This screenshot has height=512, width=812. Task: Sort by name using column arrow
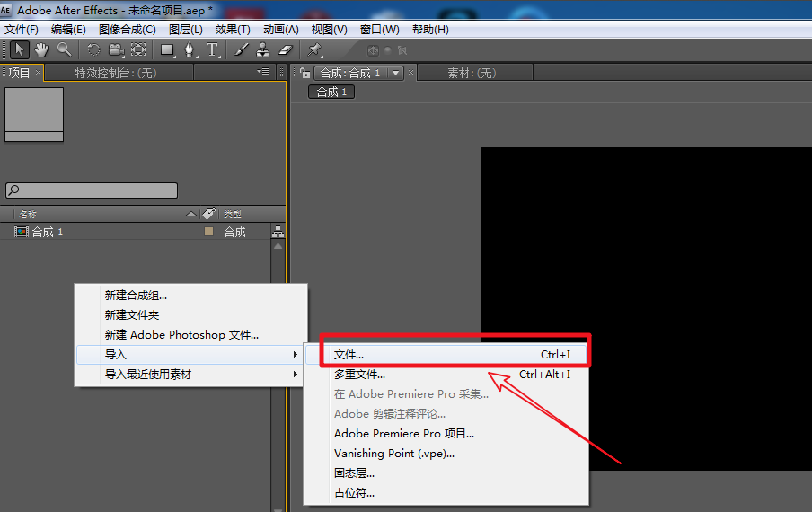point(191,214)
